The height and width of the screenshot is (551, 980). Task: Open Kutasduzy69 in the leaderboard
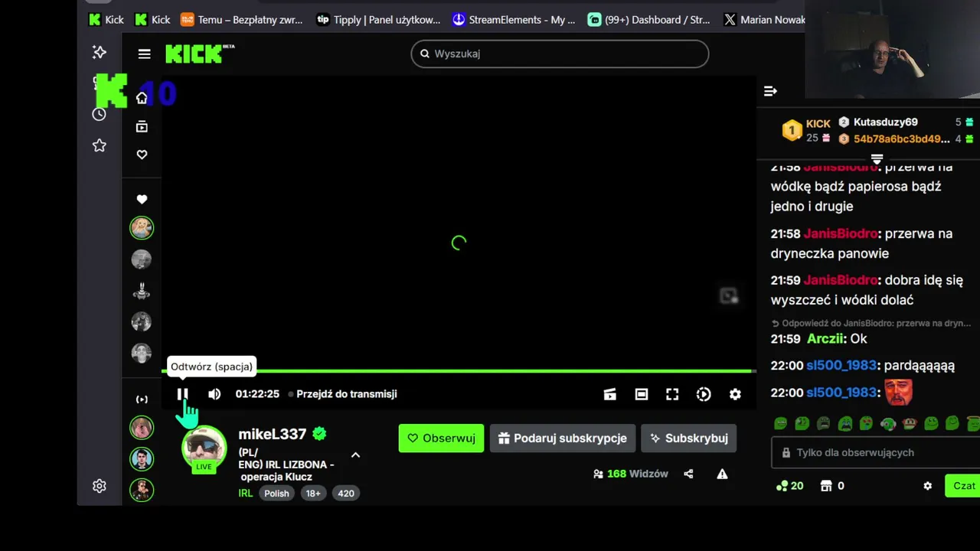885,122
